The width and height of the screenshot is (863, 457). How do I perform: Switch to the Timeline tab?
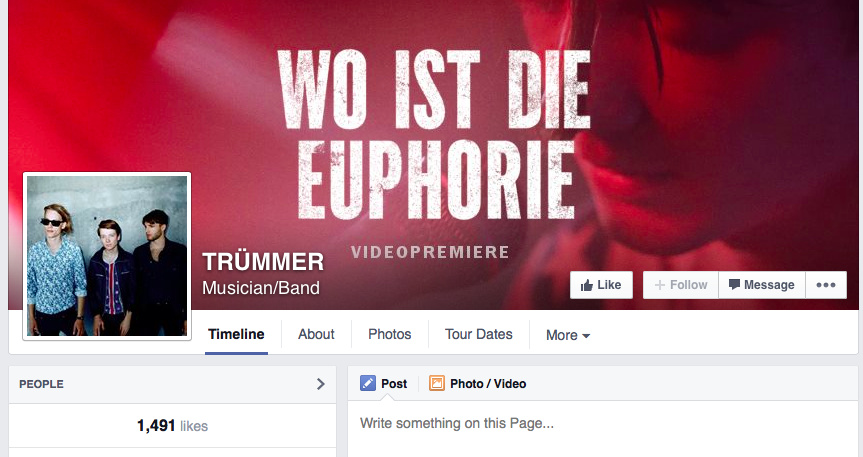coord(236,334)
